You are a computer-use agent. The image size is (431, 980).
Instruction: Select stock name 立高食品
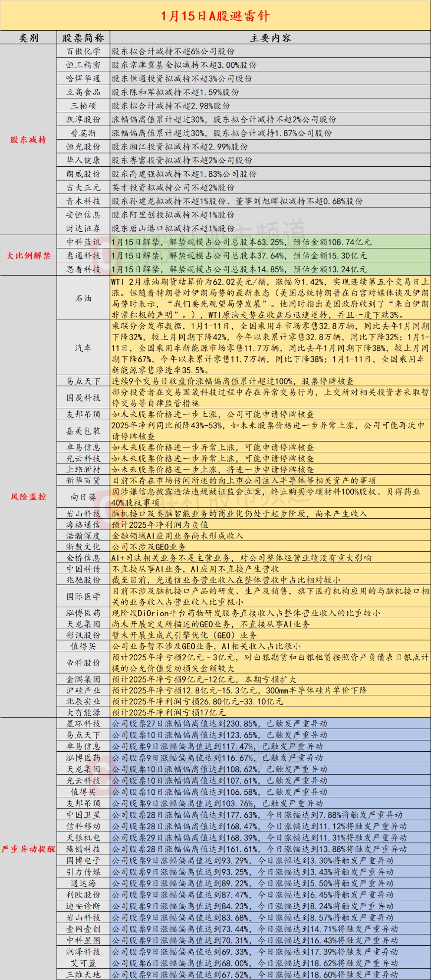(83, 92)
